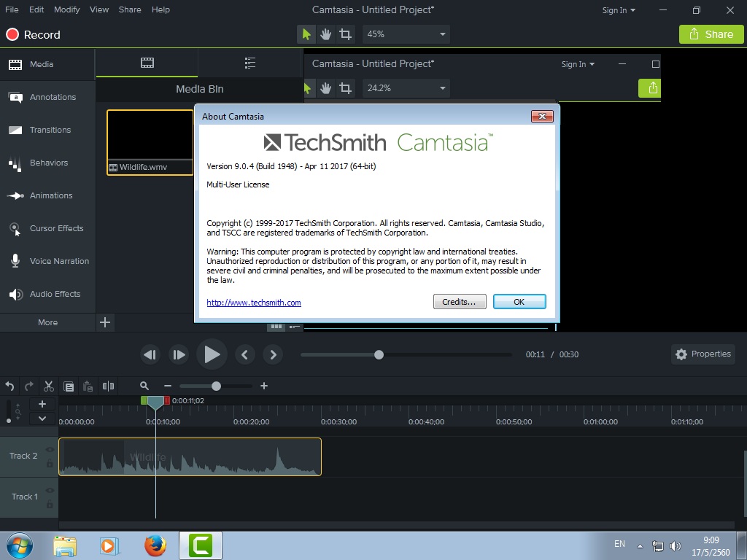Open the Help menu
The width and height of the screenshot is (747, 560).
pos(160,9)
